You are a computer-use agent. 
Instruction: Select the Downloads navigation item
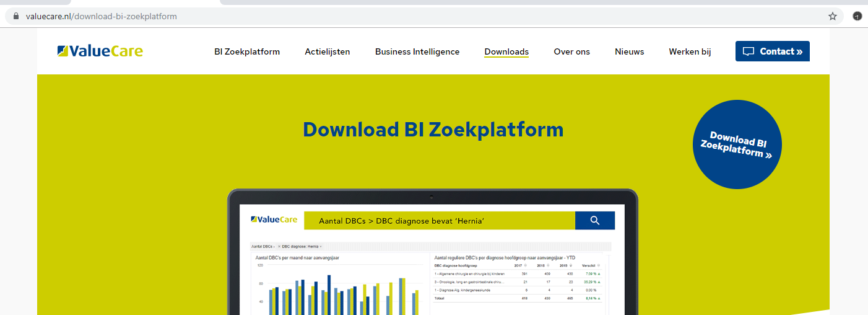point(506,51)
